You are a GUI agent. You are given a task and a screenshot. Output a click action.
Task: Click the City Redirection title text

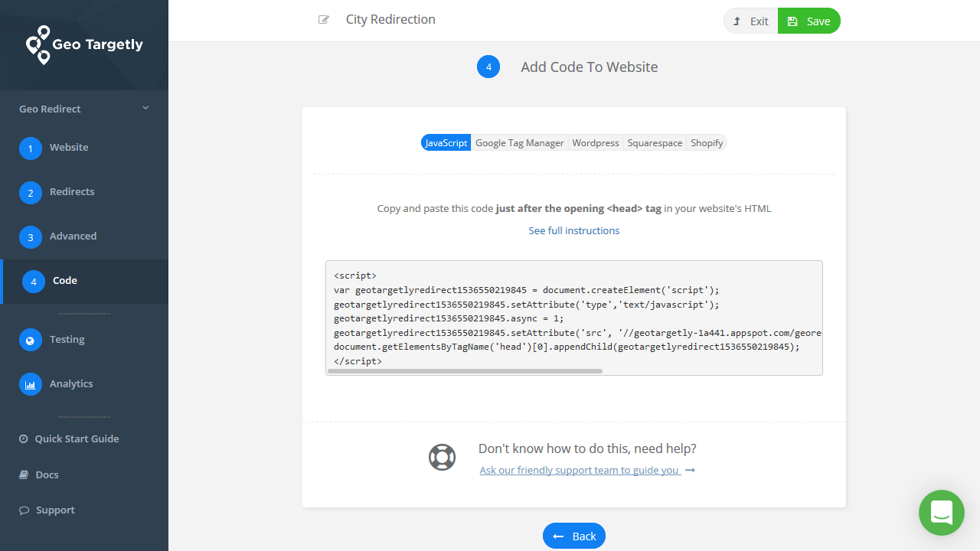[390, 20]
